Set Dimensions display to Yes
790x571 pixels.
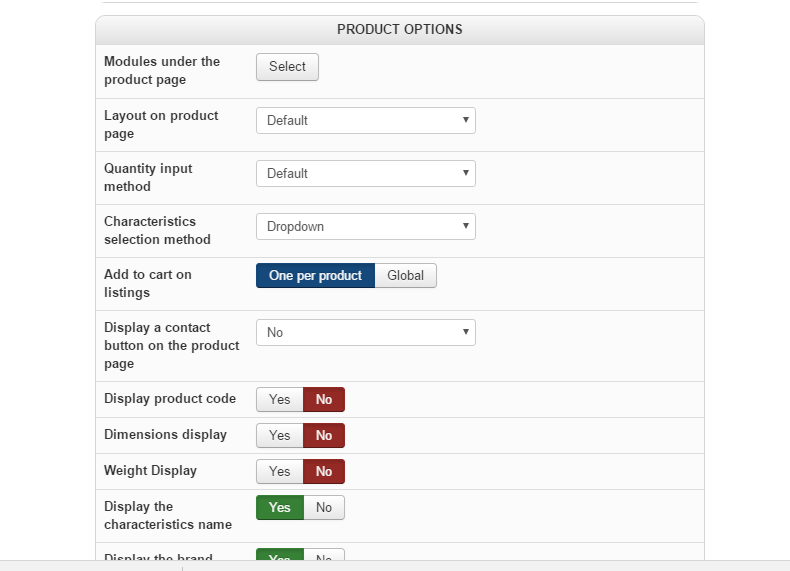click(x=280, y=436)
